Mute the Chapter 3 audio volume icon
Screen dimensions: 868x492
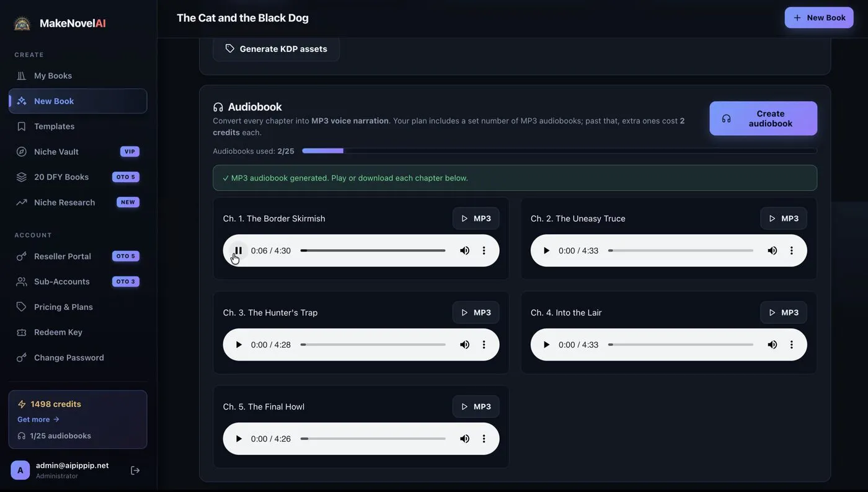tap(464, 345)
